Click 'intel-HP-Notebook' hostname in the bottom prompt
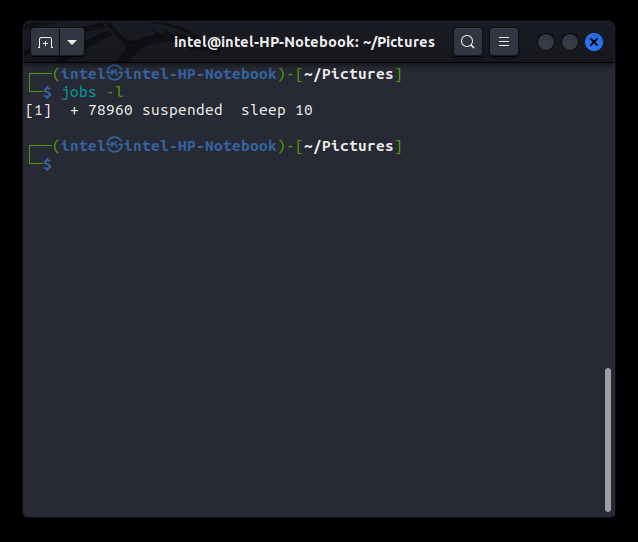This screenshot has width=638, height=542. click(200, 146)
